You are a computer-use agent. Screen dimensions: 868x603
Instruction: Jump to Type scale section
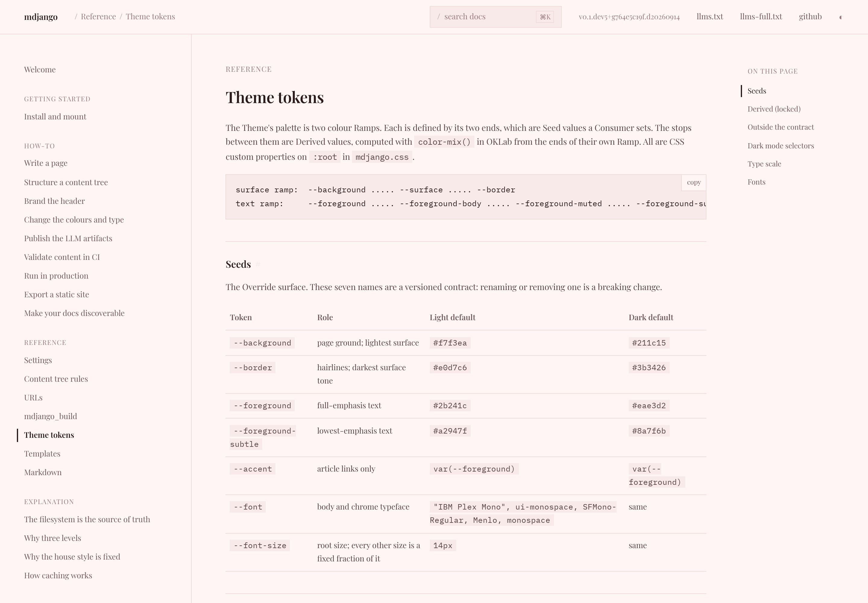coord(764,164)
